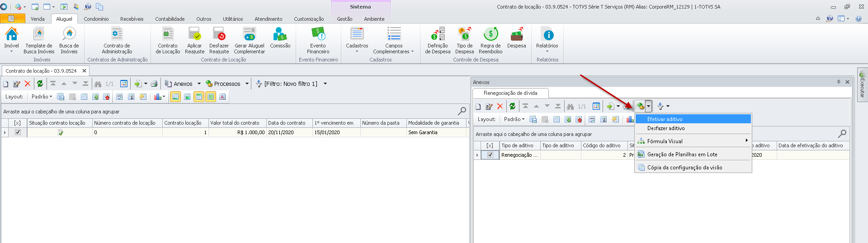Toggle the unhighlighted green-row view button

(187, 97)
